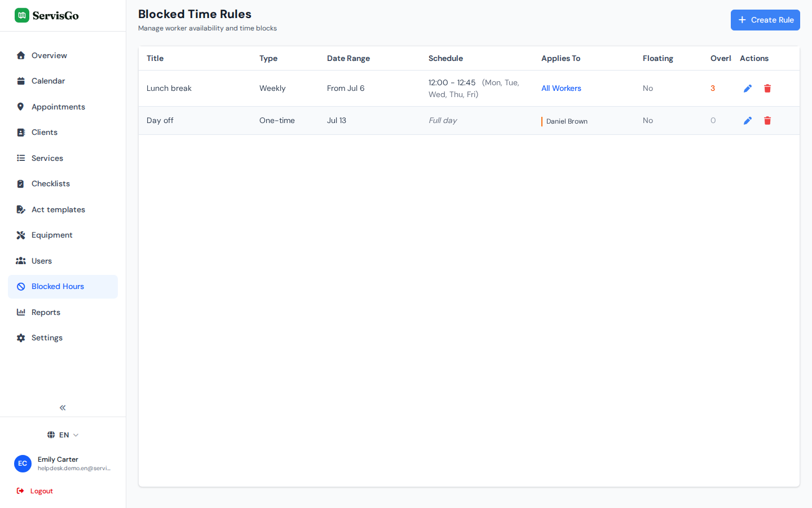812x508 pixels.
Task: Open the EN language dropdown
Action: 63,435
